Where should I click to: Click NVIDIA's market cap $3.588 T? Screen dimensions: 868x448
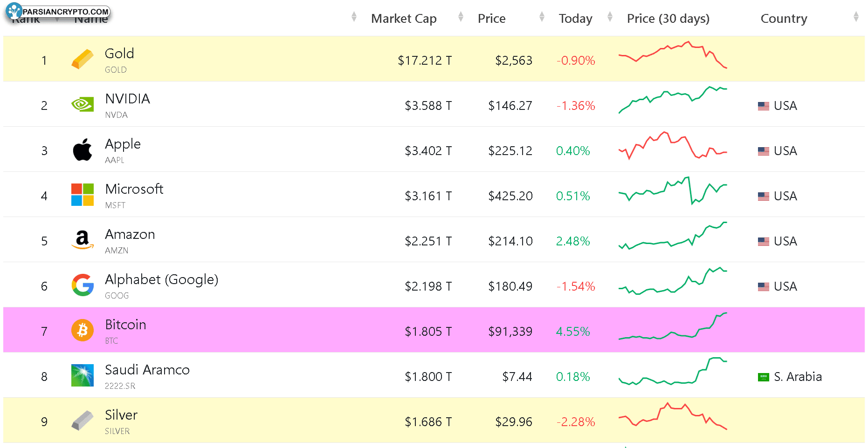pos(428,106)
